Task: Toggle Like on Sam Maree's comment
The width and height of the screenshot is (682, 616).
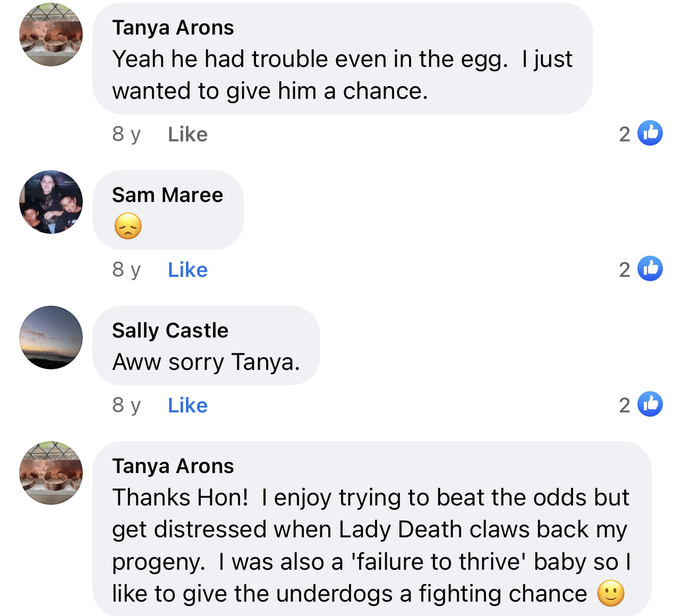Action: click(x=187, y=270)
